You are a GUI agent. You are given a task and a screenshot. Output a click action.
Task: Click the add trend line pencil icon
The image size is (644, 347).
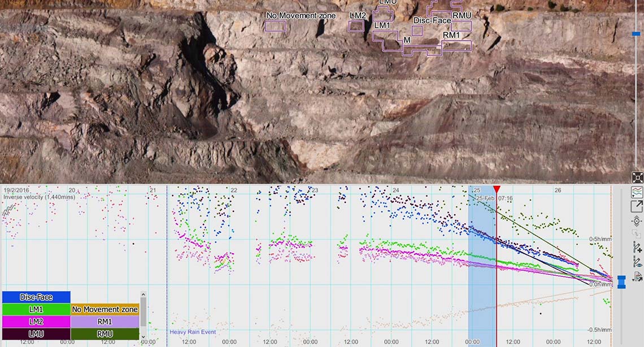pyautogui.click(x=638, y=248)
